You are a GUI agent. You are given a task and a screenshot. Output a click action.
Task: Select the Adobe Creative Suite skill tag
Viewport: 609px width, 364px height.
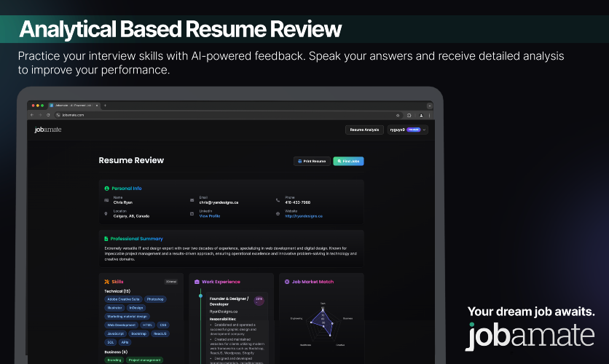[x=123, y=299]
